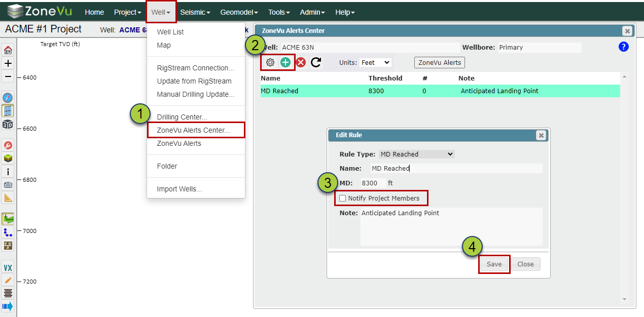
Task: Click the brown collapse-arrows icon
Action: click(x=8, y=245)
